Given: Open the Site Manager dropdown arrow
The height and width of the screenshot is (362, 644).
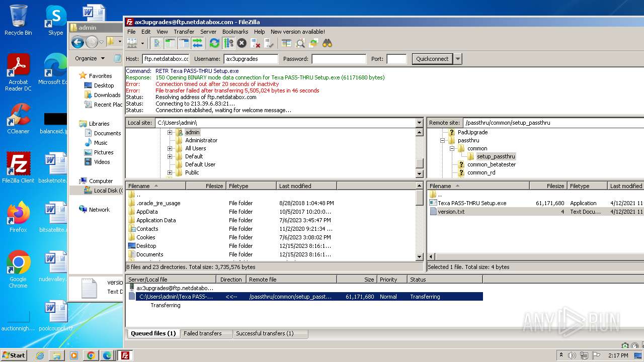Looking at the screenshot, I should 142,43.
